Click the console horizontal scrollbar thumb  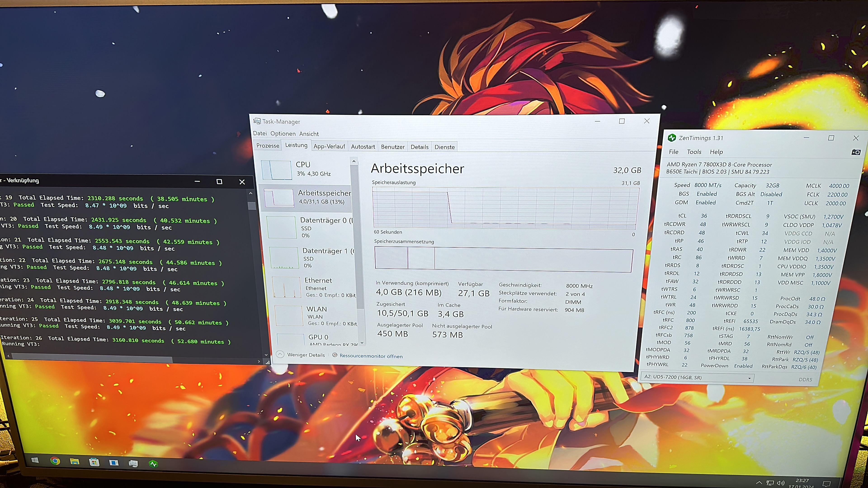point(92,358)
